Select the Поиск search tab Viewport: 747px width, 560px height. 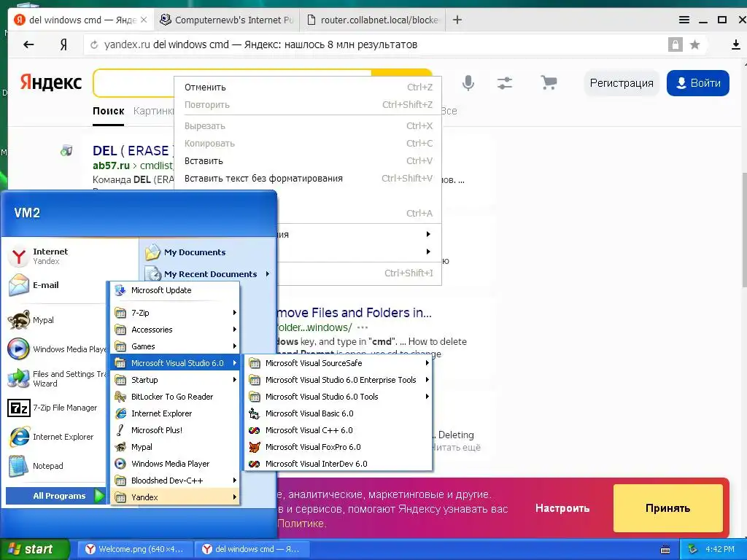pos(108,111)
